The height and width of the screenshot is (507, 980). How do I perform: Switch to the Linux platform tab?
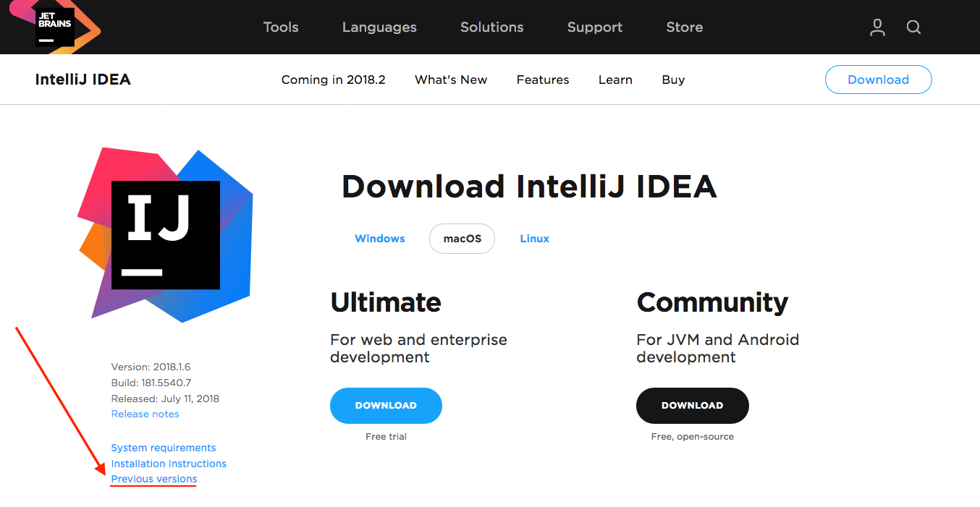coord(534,239)
